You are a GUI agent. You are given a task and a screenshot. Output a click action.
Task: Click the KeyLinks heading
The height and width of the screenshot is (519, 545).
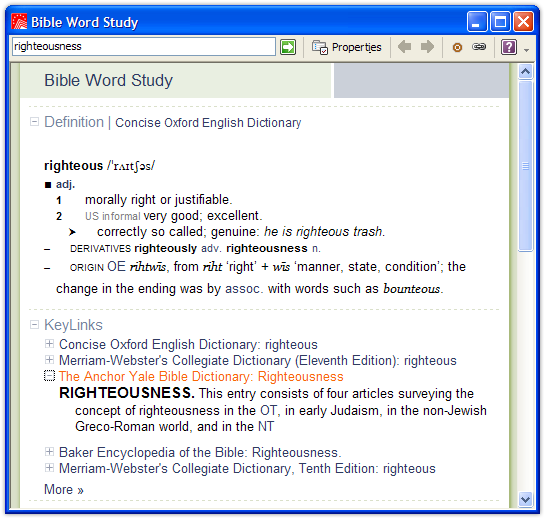click(73, 325)
